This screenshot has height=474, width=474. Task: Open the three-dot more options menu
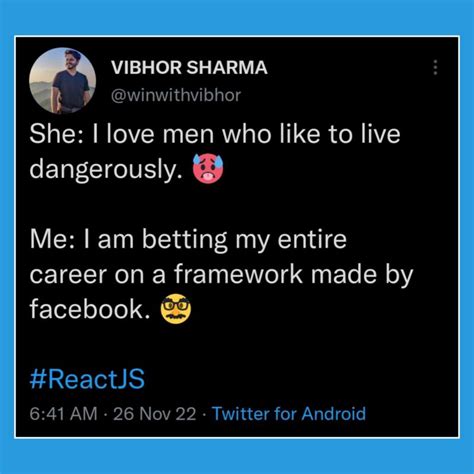pyautogui.click(x=435, y=68)
